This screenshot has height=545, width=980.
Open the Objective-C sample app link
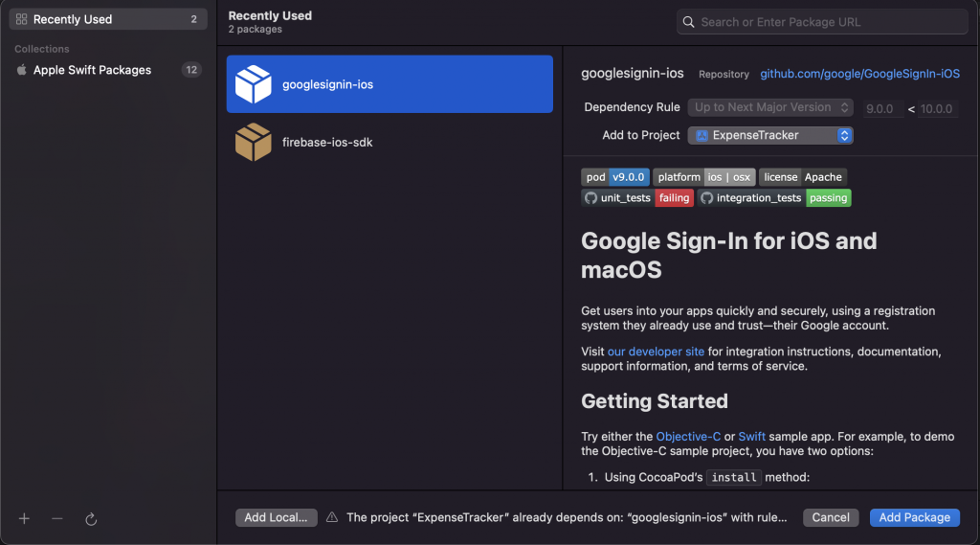point(688,437)
